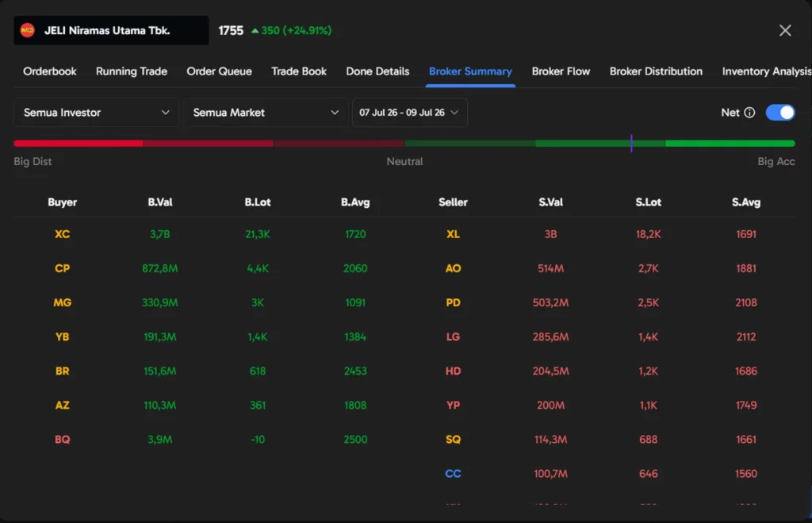
Task: Select seller broker HD
Action: point(453,371)
